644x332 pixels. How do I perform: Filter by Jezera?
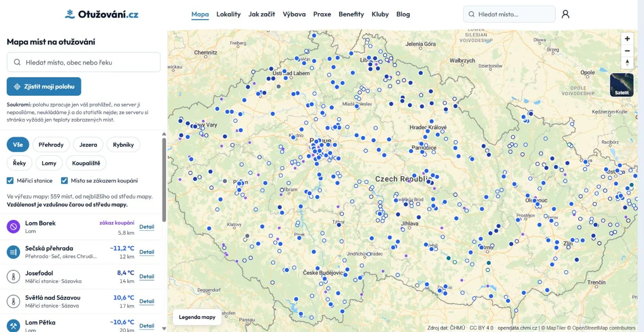tap(88, 145)
